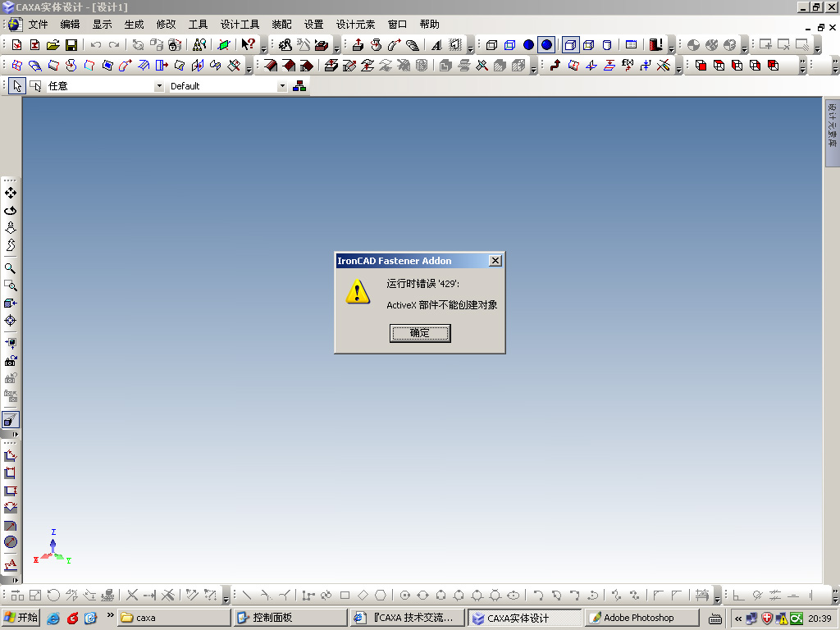The width and height of the screenshot is (840, 630).
Task: Expand the 任意 selection filter dropdown
Action: point(159,85)
